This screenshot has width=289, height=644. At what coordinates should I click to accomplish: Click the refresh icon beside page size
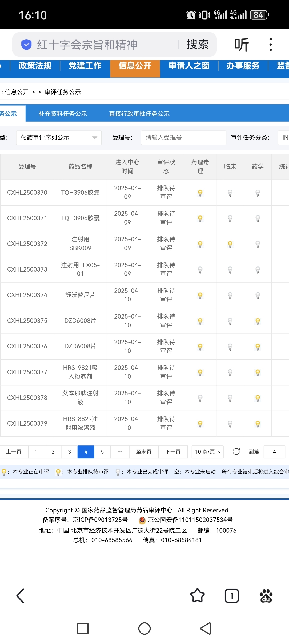(x=236, y=451)
